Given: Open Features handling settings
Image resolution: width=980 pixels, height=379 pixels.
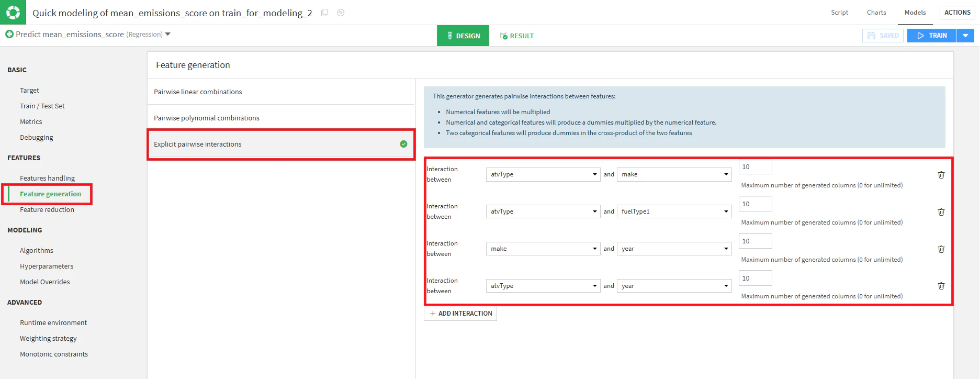Looking at the screenshot, I should click(x=47, y=179).
